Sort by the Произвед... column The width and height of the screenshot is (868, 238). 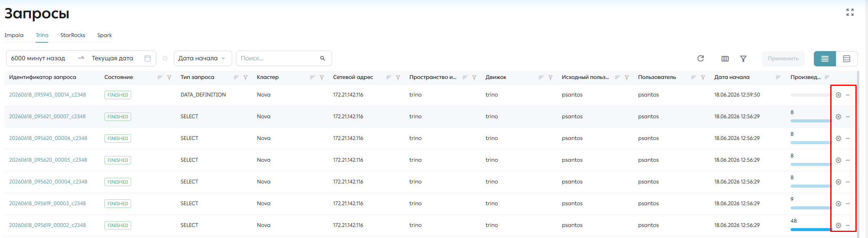pyautogui.click(x=827, y=77)
